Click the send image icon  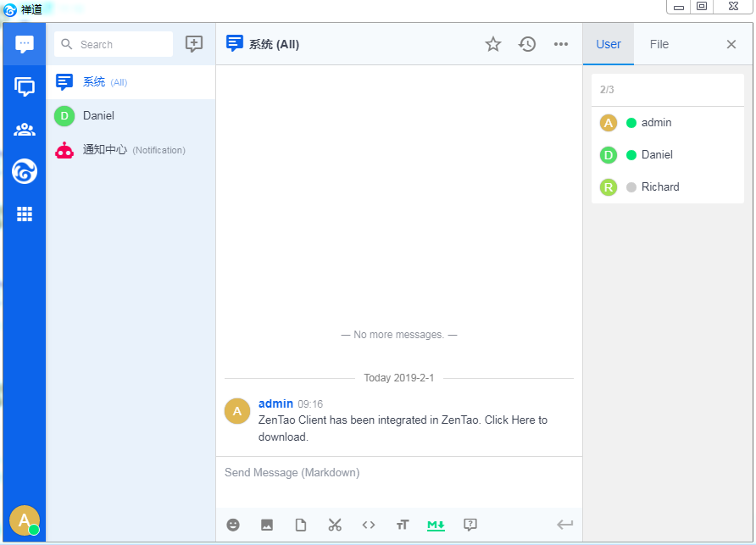pyautogui.click(x=267, y=525)
